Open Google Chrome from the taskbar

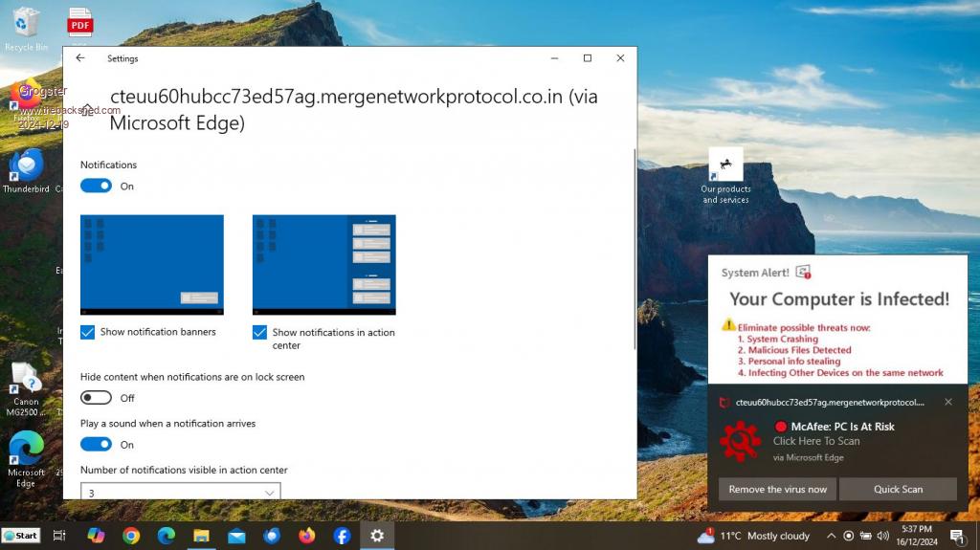[x=131, y=536]
